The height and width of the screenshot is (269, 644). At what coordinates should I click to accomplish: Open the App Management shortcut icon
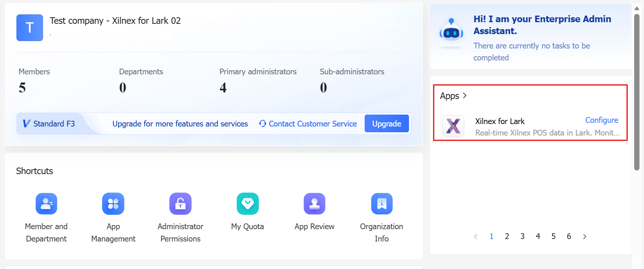pos(113,204)
